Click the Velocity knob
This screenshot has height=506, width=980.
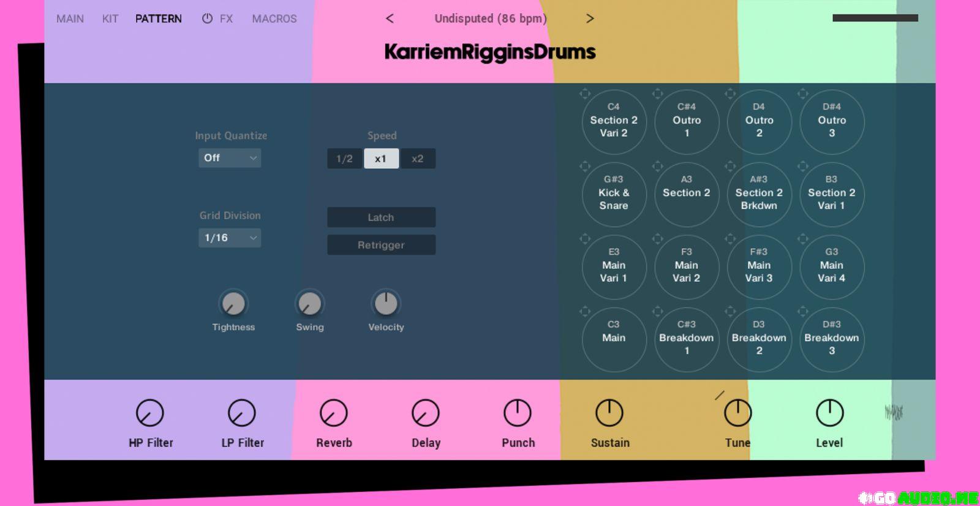[386, 303]
